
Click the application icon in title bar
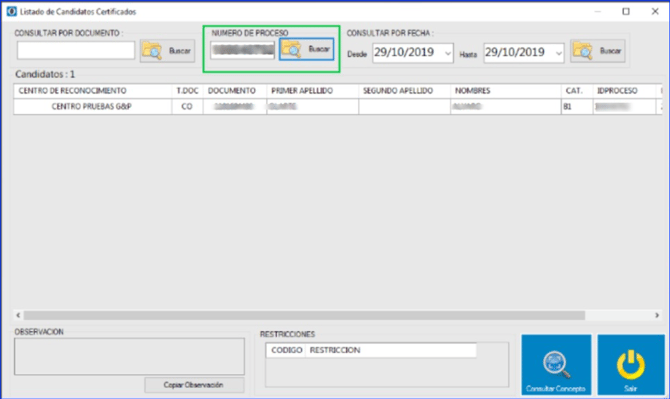pyautogui.click(x=12, y=12)
